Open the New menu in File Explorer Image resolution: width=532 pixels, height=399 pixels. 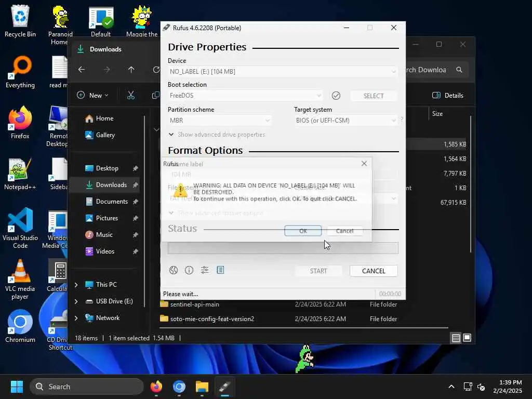tap(92, 96)
